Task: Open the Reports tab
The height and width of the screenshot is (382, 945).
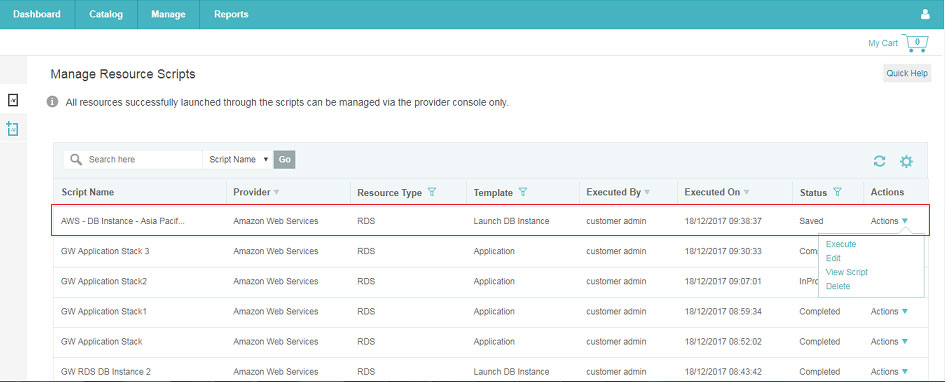Action: point(231,14)
